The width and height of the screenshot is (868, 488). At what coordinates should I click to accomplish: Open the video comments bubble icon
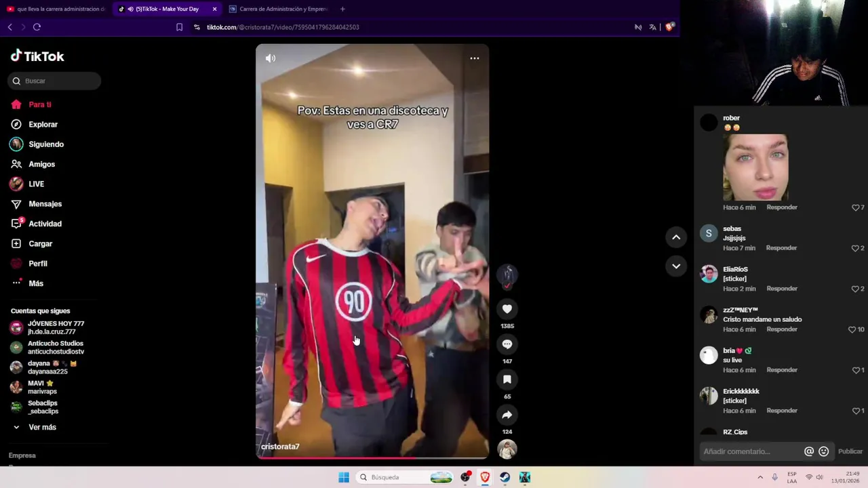click(x=507, y=344)
